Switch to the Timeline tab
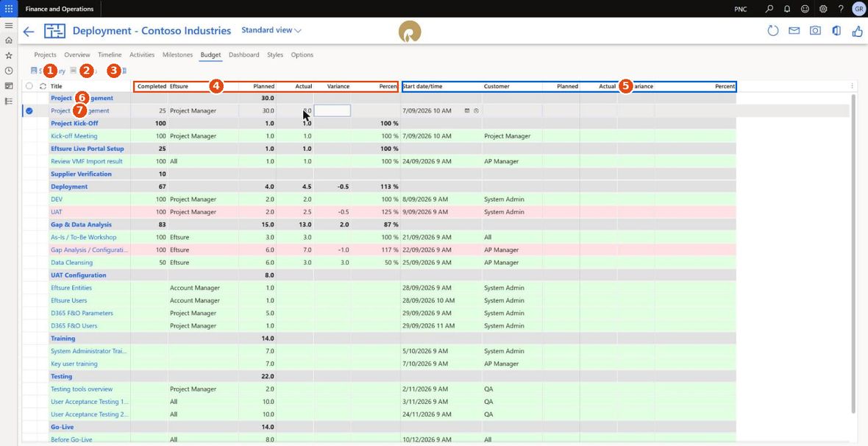 (x=110, y=55)
